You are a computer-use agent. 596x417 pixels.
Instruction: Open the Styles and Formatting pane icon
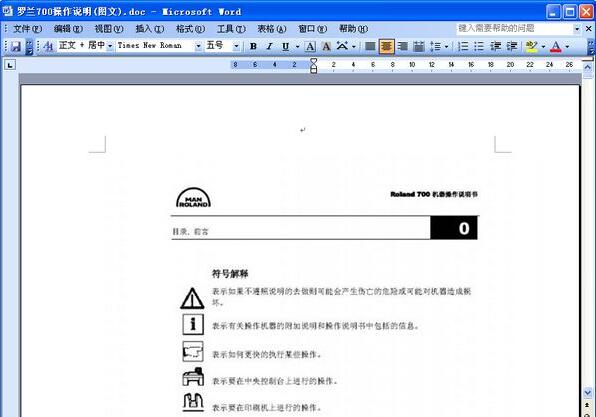pyautogui.click(x=48, y=46)
